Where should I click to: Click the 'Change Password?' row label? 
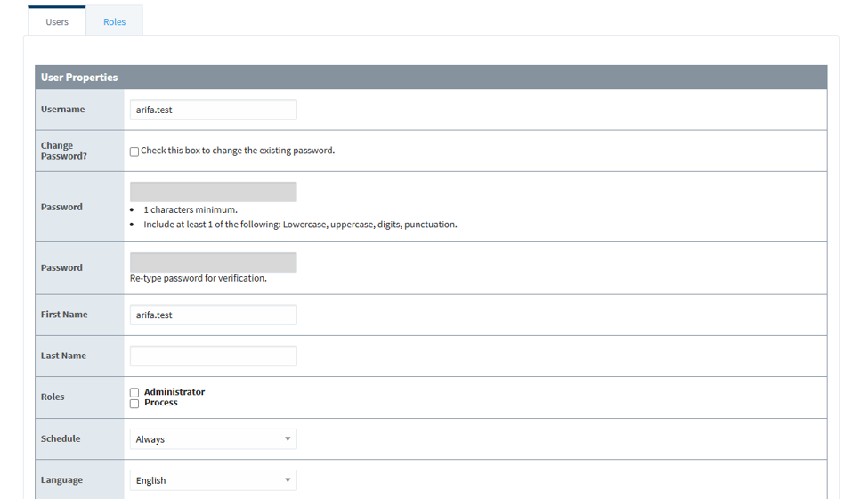coord(64,151)
